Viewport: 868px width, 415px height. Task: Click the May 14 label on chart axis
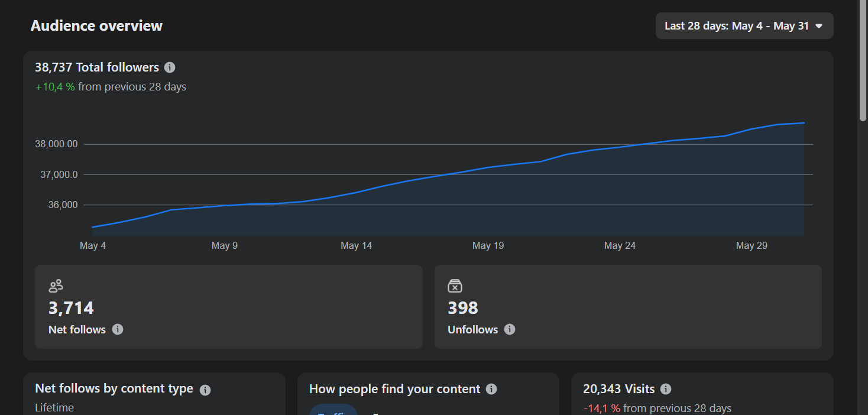(x=357, y=245)
